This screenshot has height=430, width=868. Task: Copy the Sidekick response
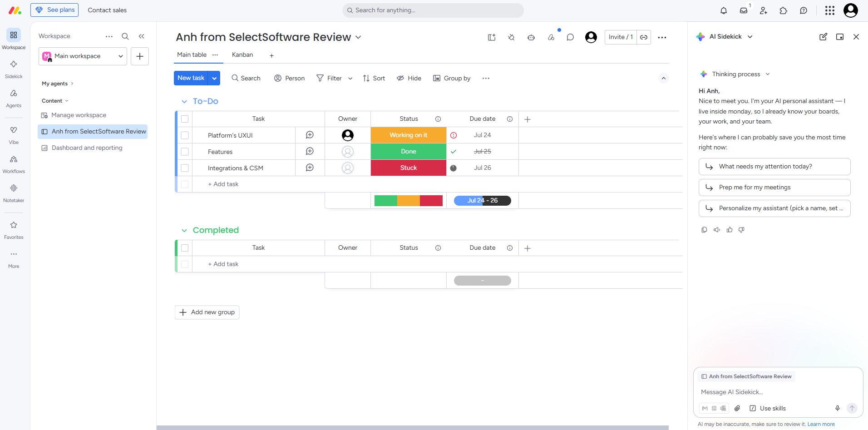coord(704,230)
